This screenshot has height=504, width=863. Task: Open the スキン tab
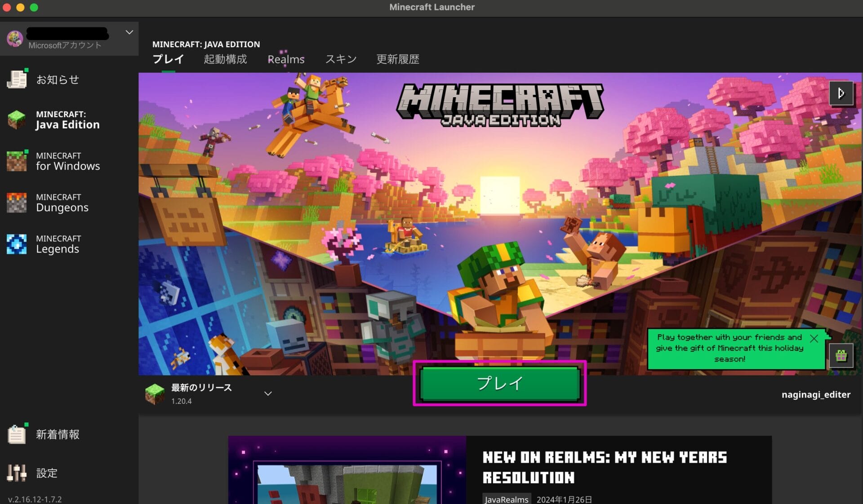click(x=340, y=59)
